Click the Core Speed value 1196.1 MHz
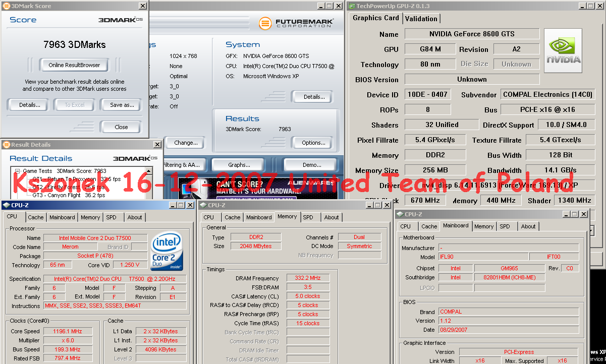The width and height of the screenshot is (606, 364). (x=68, y=331)
